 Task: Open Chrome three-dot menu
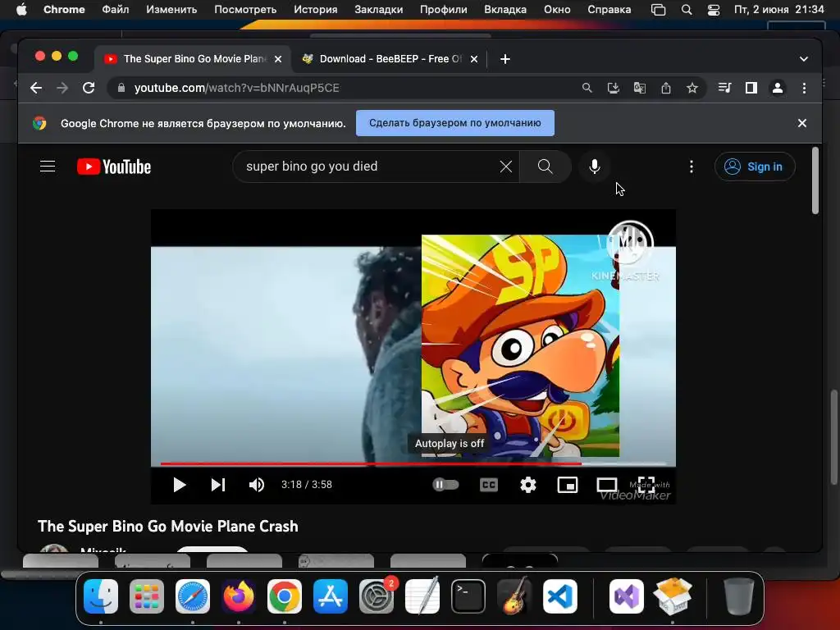[804, 88]
